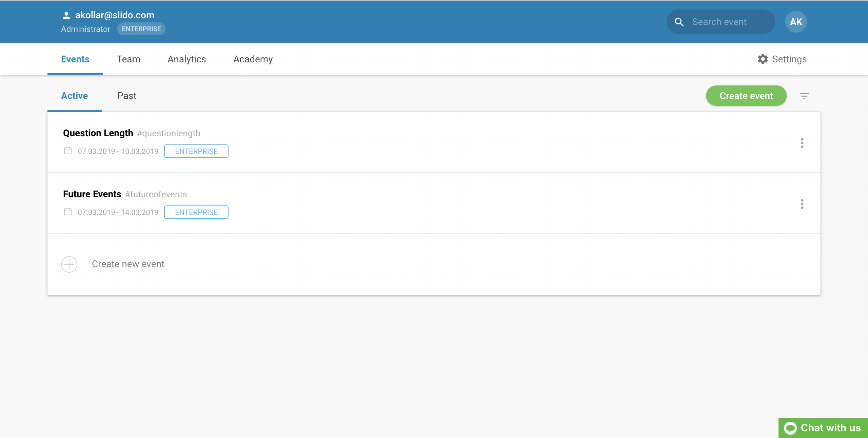Click the user profile icon beside email
This screenshot has width=868, height=438.
[66, 15]
